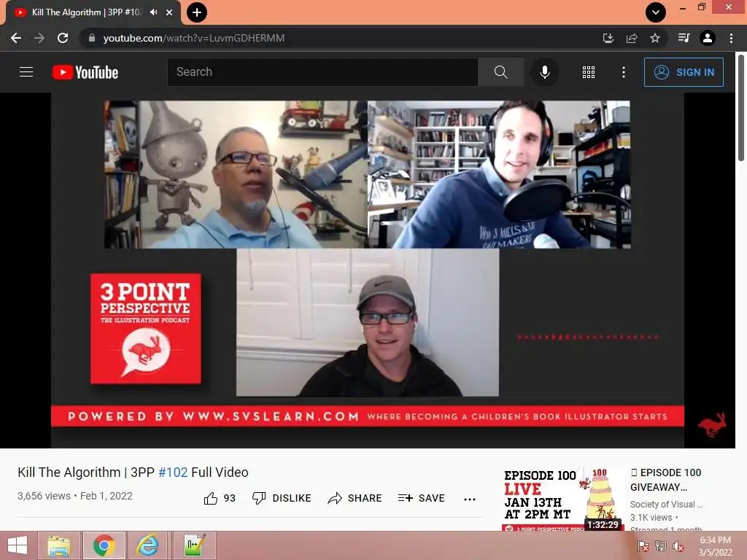The image size is (747, 560).
Task: Click the SIGN IN button
Action: click(x=684, y=72)
